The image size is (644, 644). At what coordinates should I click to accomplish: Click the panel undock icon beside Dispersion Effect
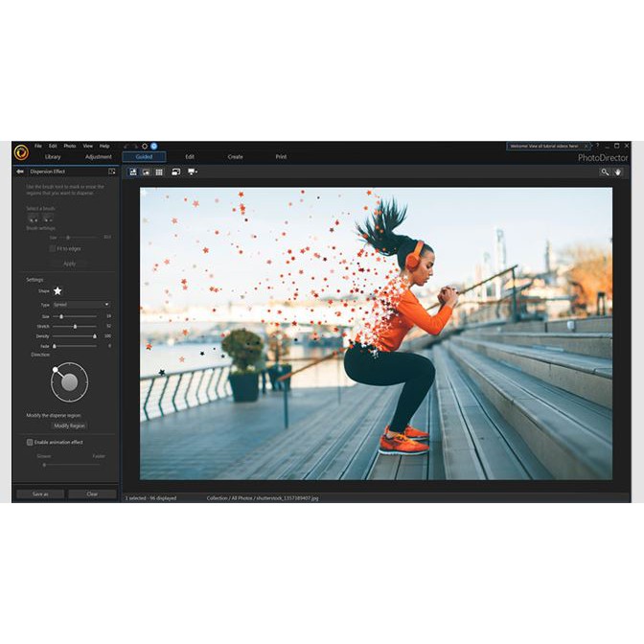tap(112, 172)
